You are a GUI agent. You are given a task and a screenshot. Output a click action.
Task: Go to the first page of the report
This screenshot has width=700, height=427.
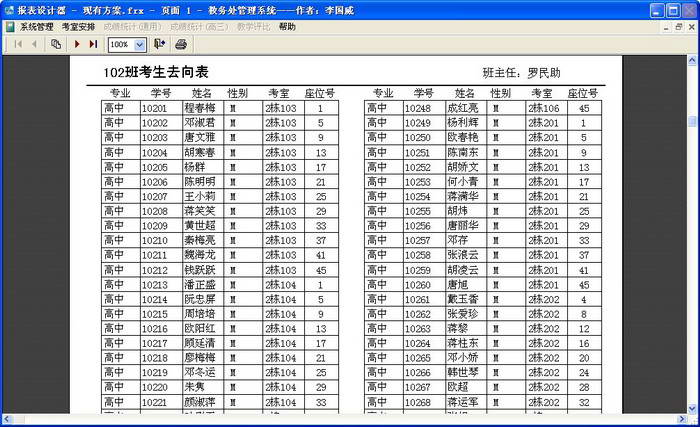[18, 44]
